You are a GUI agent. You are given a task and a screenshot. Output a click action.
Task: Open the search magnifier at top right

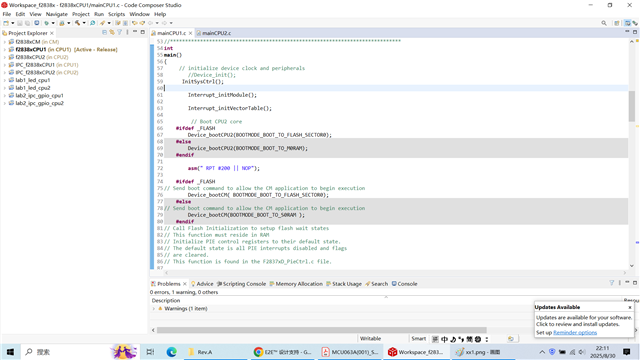tap(604, 23)
